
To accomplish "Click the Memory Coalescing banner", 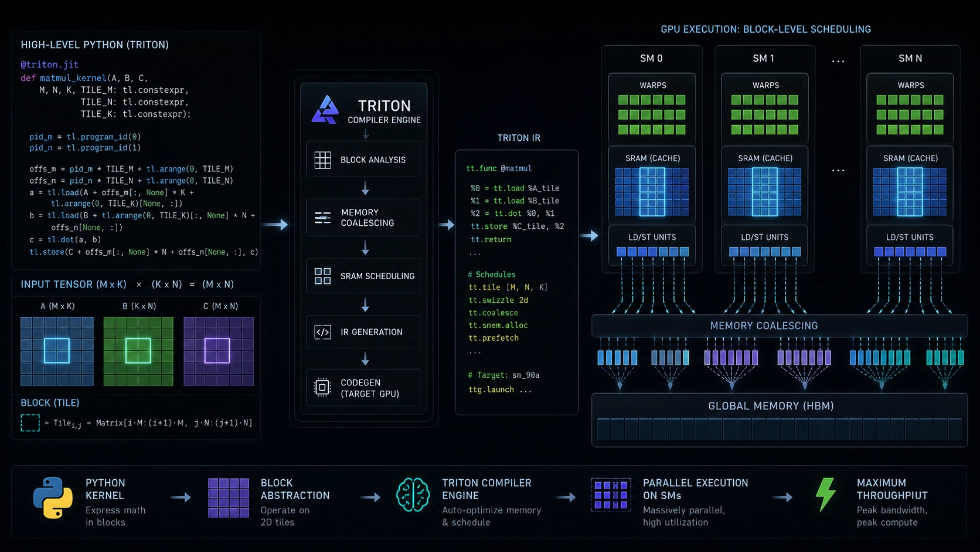I will [780, 326].
